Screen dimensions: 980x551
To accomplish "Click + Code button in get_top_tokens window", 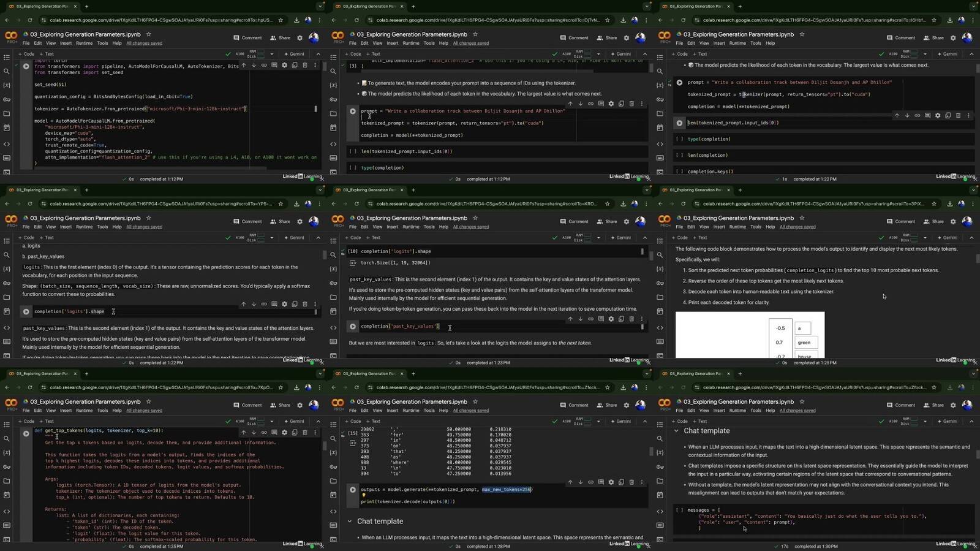I will click(x=26, y=421).
